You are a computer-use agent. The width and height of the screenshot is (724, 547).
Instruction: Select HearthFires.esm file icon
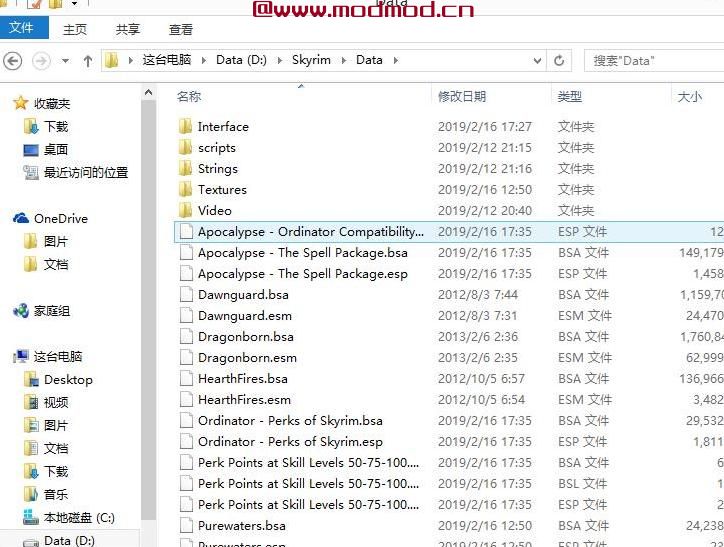click(186, 399)
